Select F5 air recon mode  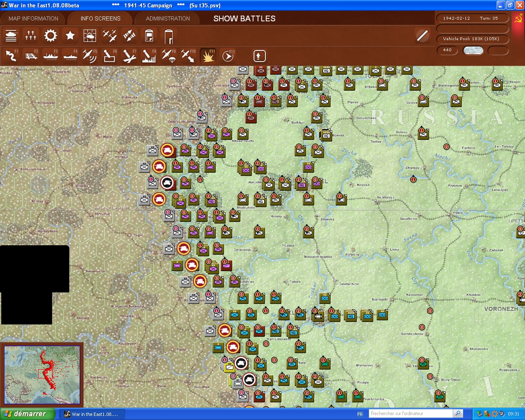click(x=90, y=55)
